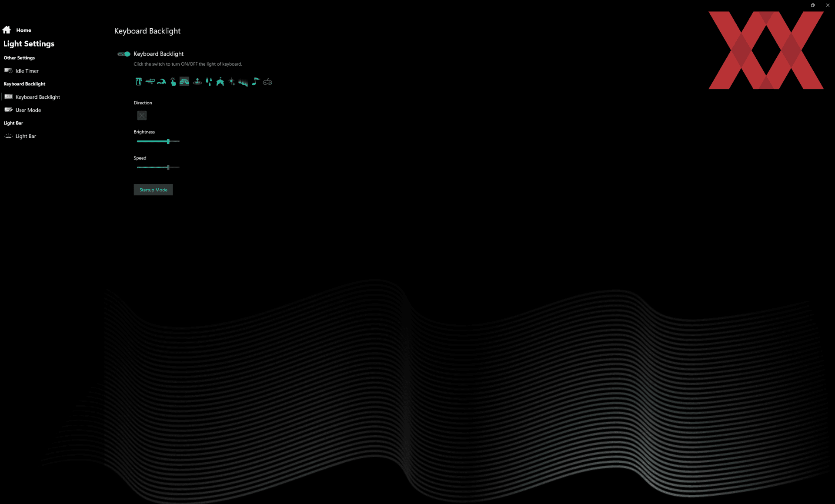Screen dimensions: 835x504
Task: Choose the rainbow lighting effect icon
Action: [184, 82]
